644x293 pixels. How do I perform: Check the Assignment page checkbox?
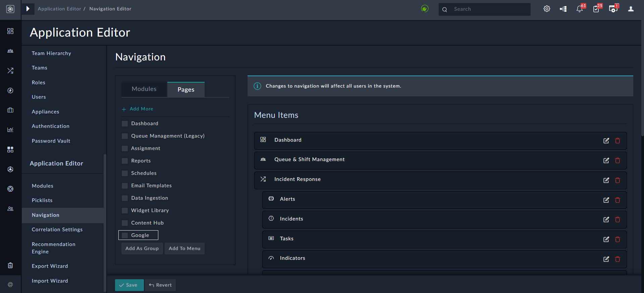pos(125,148)
